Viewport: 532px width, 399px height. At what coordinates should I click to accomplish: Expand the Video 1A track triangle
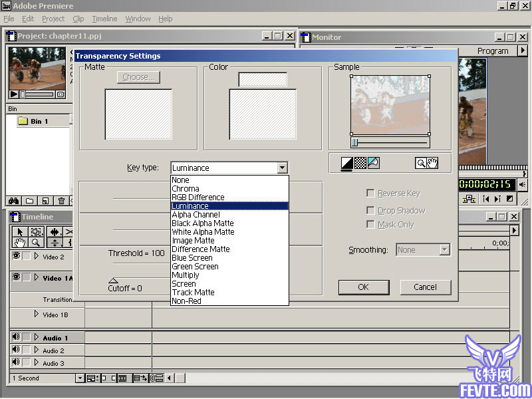click(x=37, y=277)
